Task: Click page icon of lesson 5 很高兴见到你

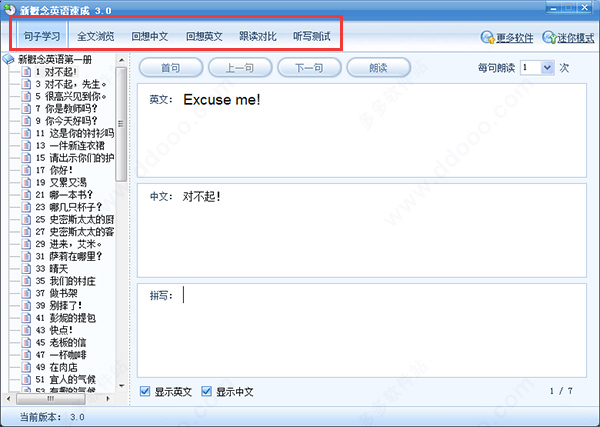Action: pos(26,96)
